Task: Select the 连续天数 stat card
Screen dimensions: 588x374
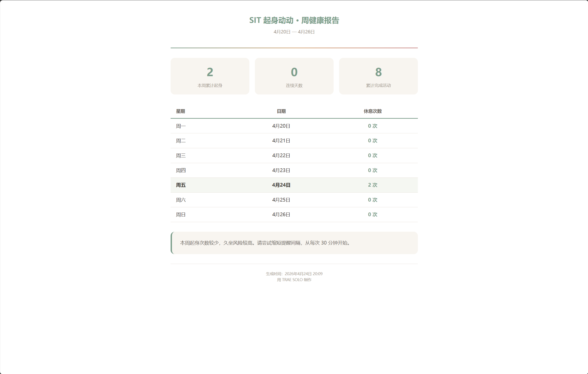Action: coord(294,76)
